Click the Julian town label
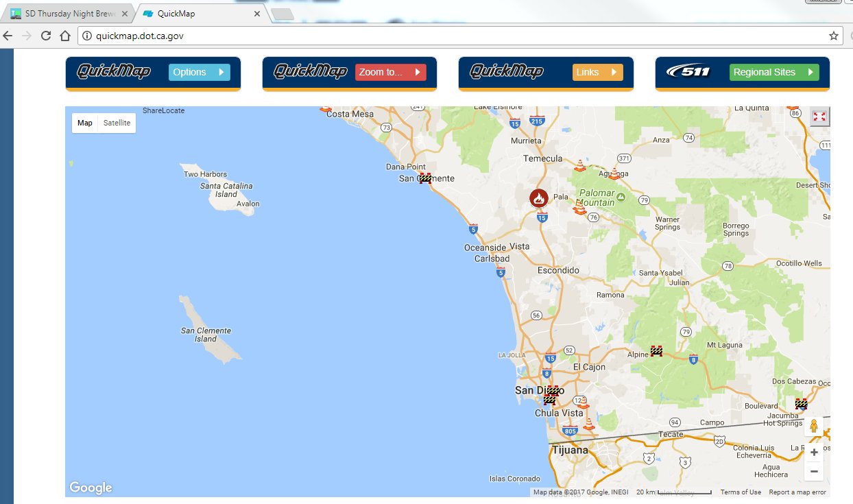 click(679, 282)
